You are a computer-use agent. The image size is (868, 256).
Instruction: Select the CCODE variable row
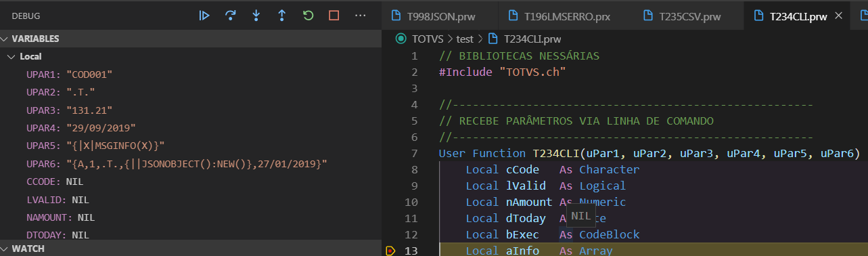click(191, 182)
